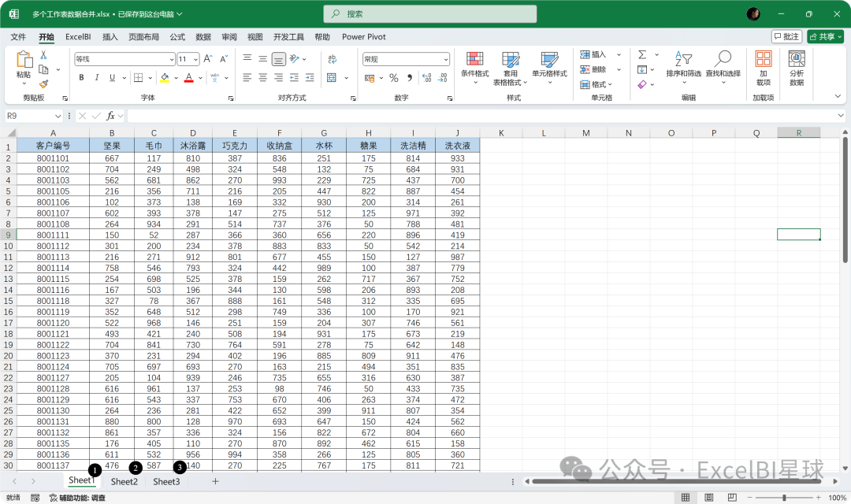The image size is (851, 504).
Task: Open the font size dropdown
Action: coord(195,59)
